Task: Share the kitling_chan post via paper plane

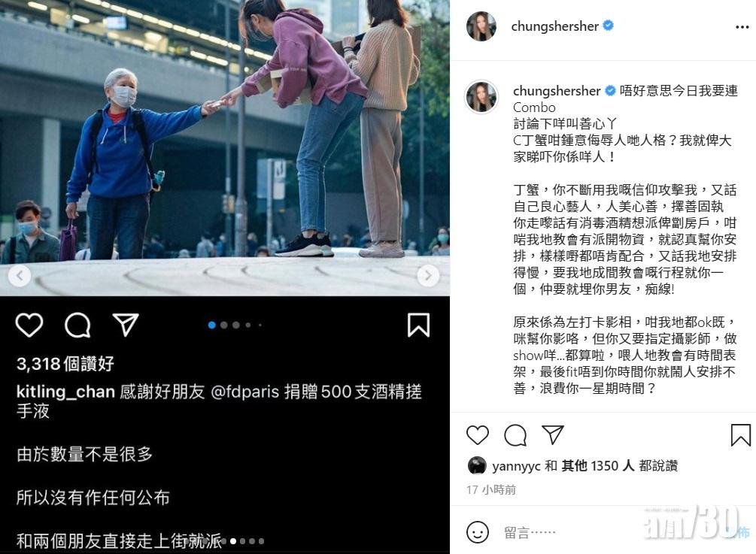Action: pyautogui.click(x=126, y=325)
